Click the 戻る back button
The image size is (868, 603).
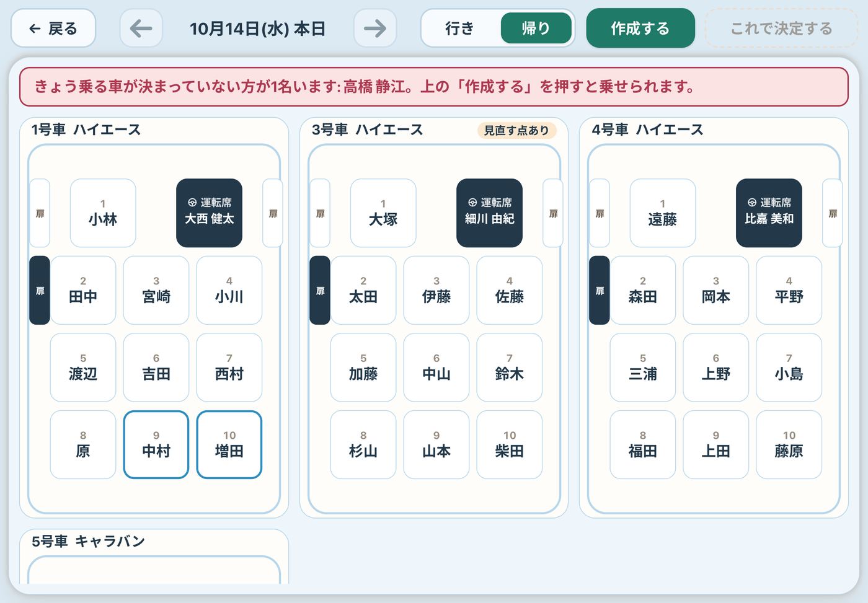tap(53, 29)
